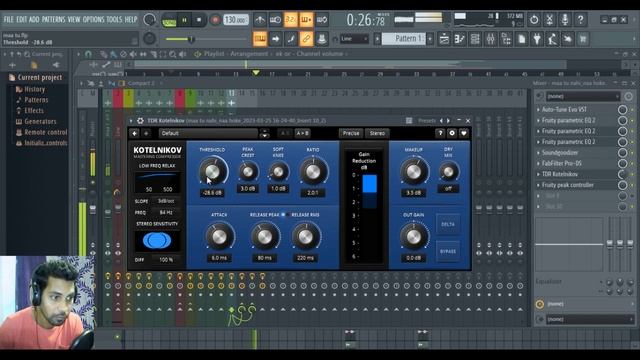Screen dimensions: 640x360
Task: Open the PATTERNS menu
Action: click(x=53, y=19)
